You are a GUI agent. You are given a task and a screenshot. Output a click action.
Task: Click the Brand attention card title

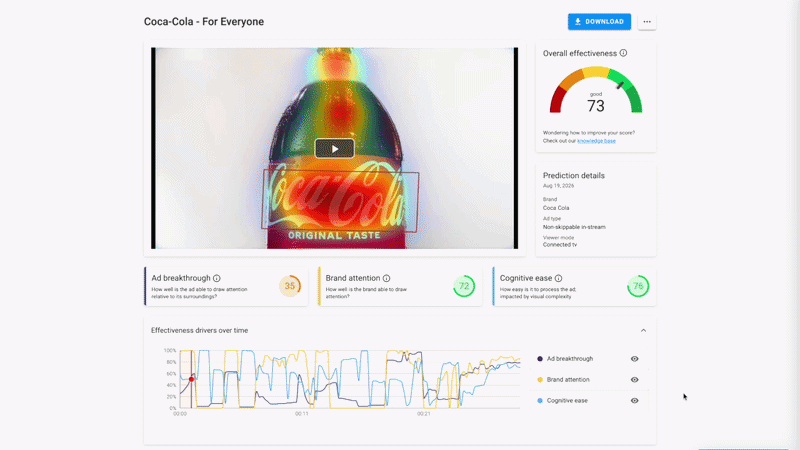point(353,278)
